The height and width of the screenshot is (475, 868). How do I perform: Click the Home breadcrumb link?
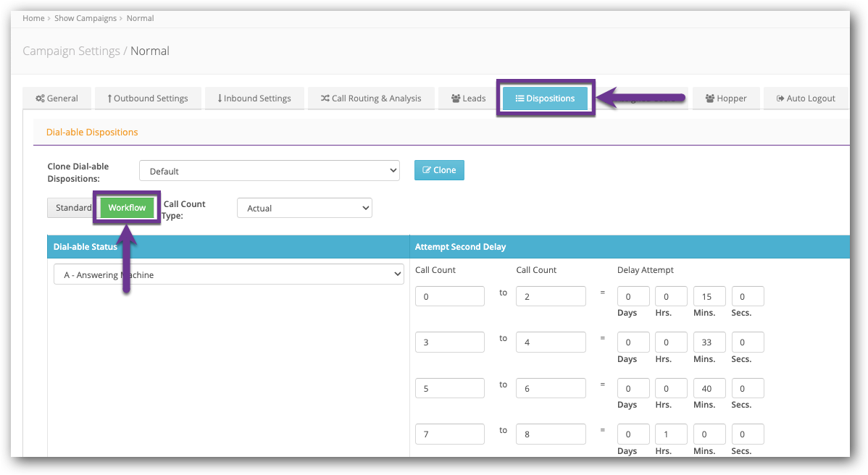(x=33, y=18)
